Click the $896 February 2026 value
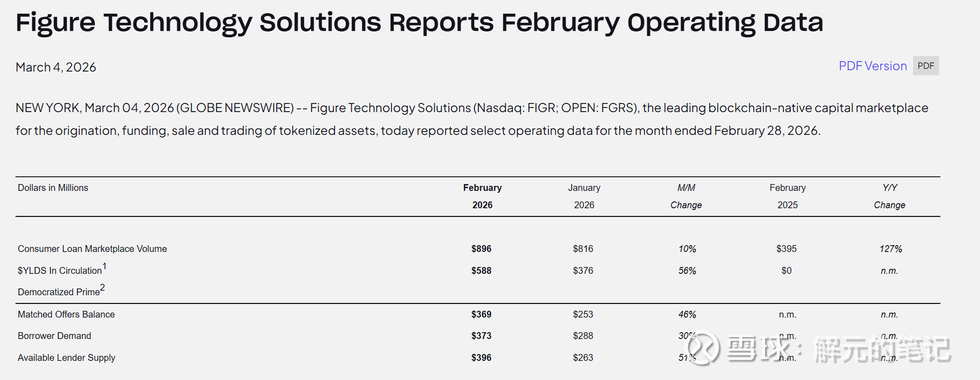Viewport: 980px width, 380px height. (481, 249)
